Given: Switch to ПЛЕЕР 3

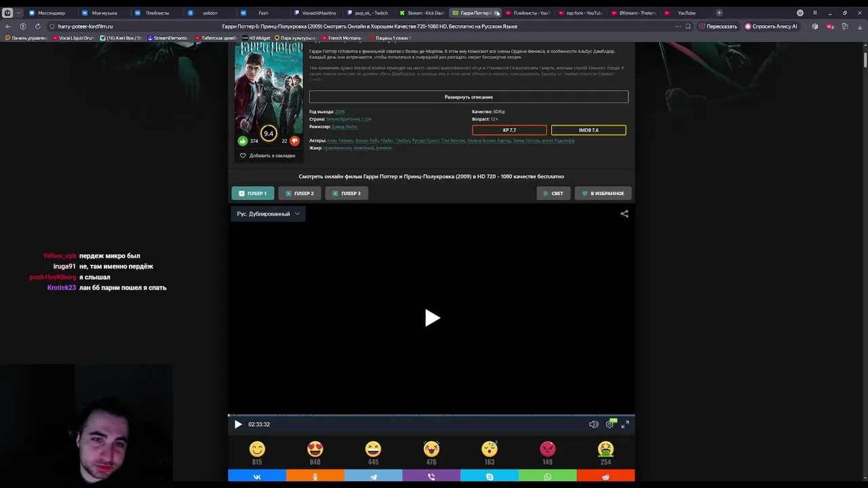Looking at the screenshot, I should click(x=347, y=193).
